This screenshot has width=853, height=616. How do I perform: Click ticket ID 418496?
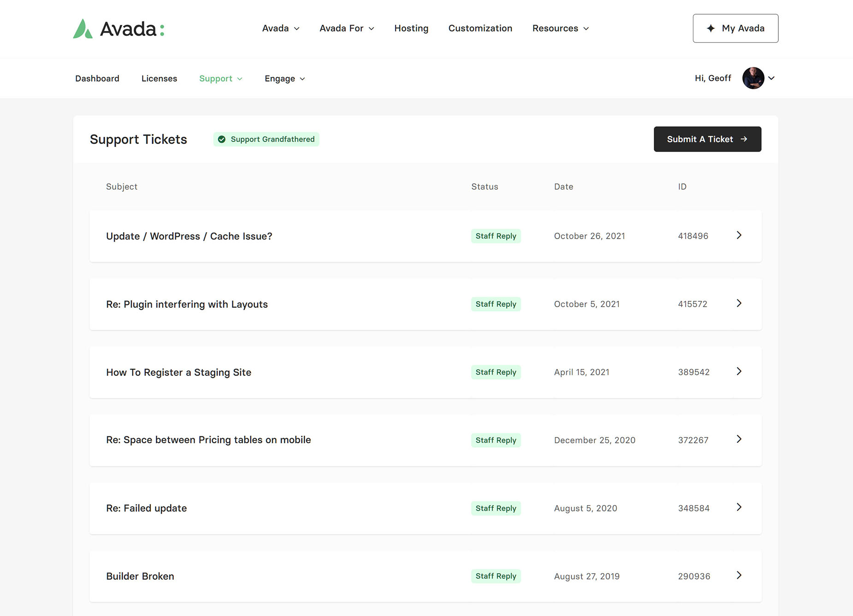tap(693, 236)
